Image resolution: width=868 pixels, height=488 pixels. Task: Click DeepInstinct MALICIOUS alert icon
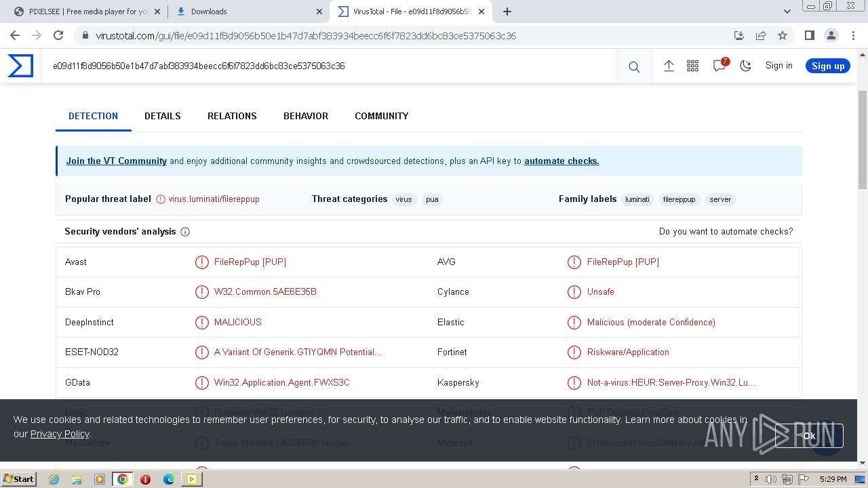pos(202,323)
